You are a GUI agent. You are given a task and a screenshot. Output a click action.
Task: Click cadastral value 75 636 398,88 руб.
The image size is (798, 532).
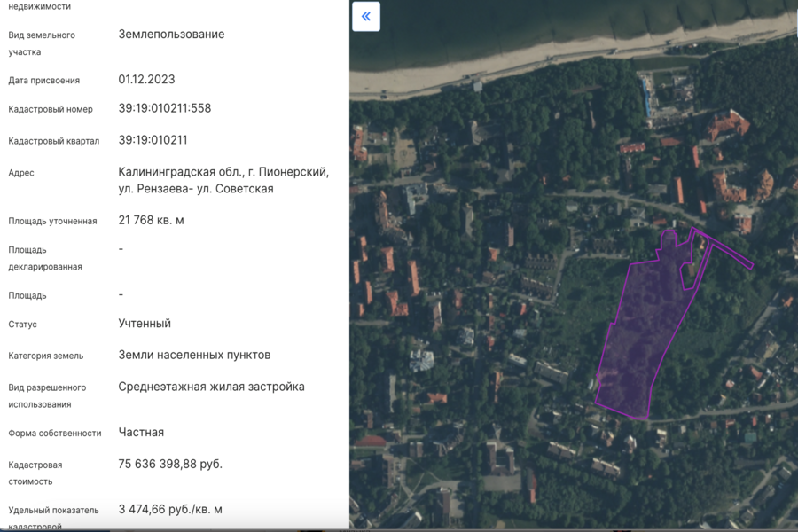coord(170,464)
